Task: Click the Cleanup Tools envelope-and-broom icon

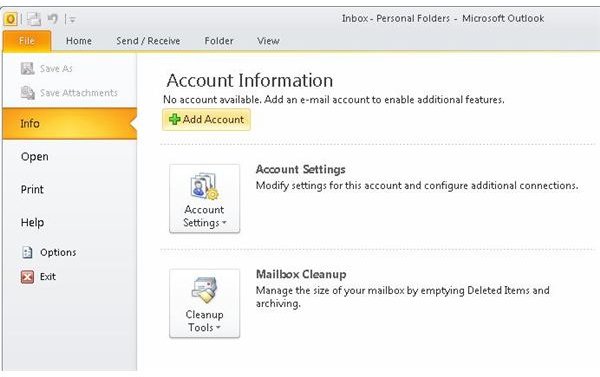Action: pyautogui.click(x=204, y=290)
